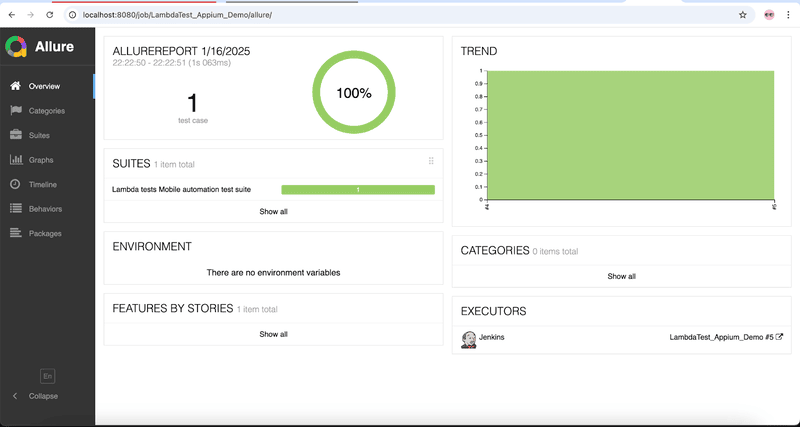Screen dimensions: 800x427
Task: Click the Jenkins executor name
Action: tap(492, 337)
